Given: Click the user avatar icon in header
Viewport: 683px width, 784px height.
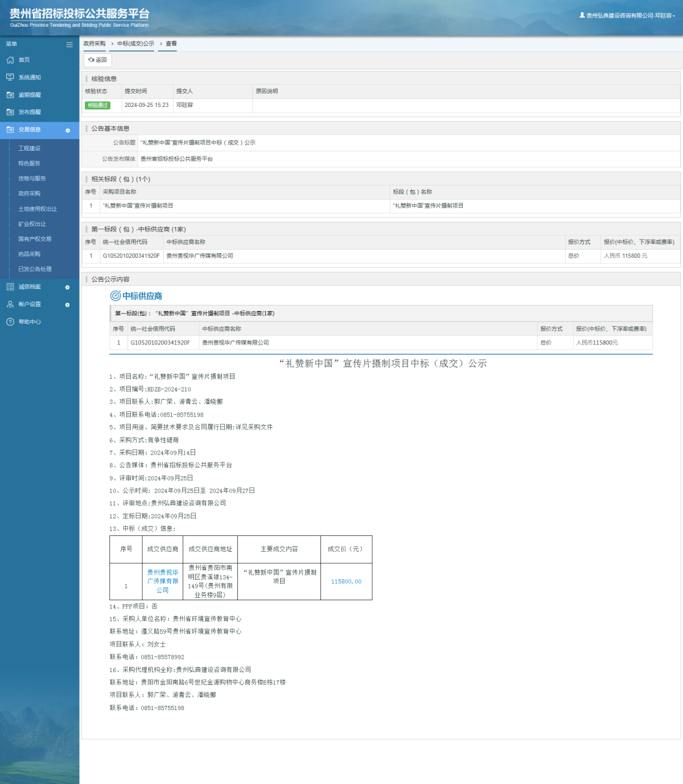Looking at the screenshot, I should click(582, 15).
